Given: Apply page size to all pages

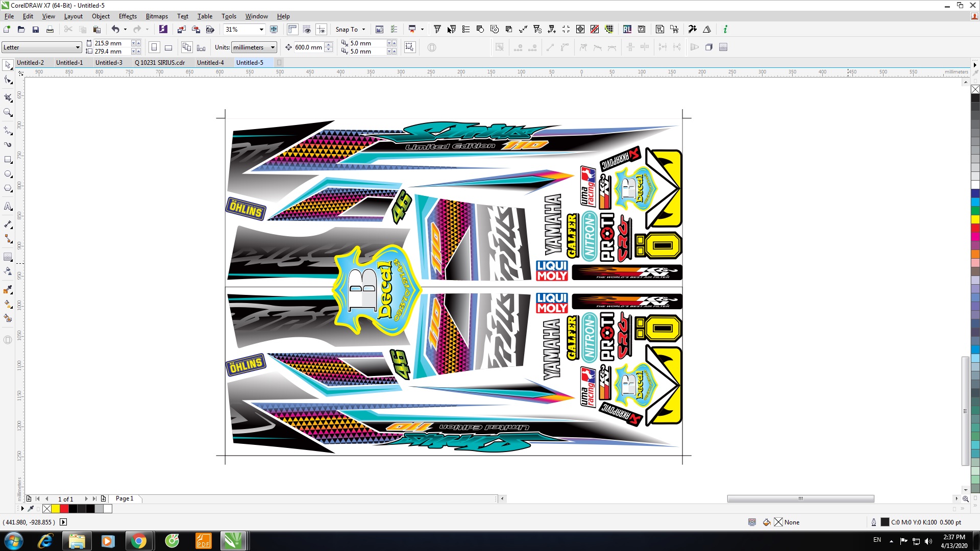Looking at the screenshot, I should coord(187,47).
